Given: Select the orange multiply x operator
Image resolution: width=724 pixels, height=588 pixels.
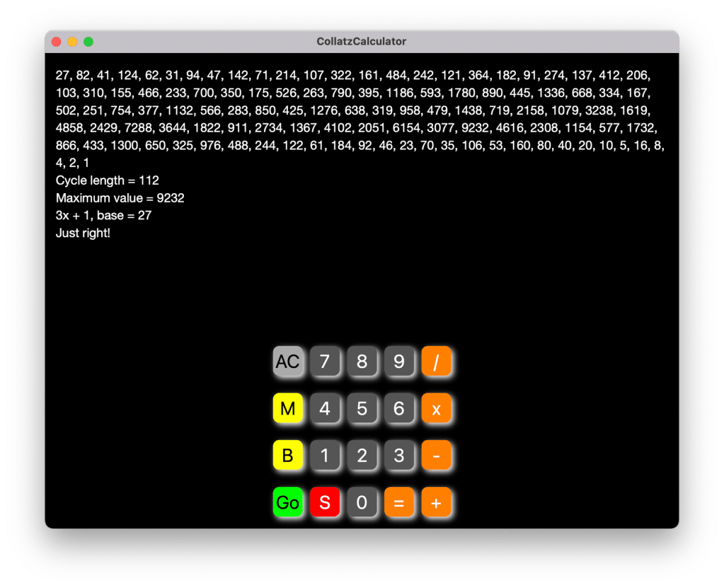Looking at the screenshot, I should (437, 408).
